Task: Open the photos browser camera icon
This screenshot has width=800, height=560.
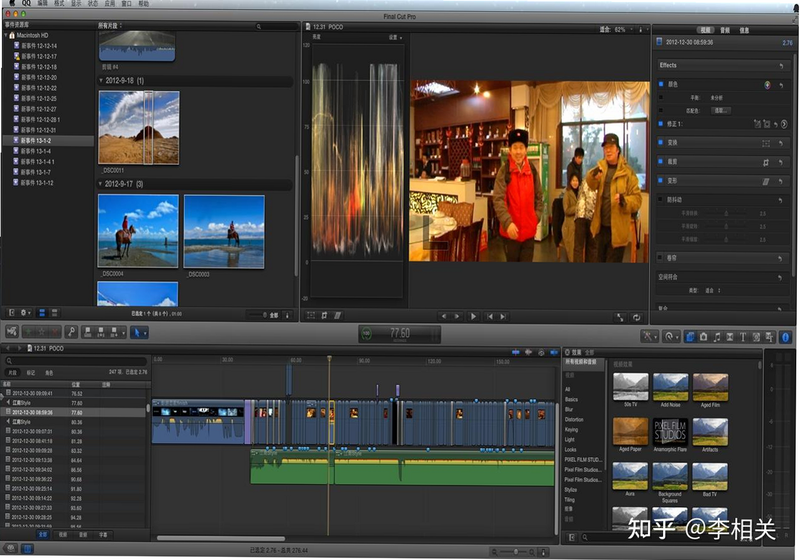Action: 704,337
